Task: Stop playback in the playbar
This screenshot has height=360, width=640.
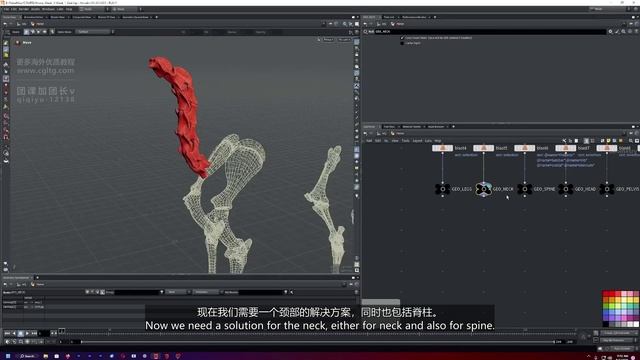Action: click(x=20, y=333)
